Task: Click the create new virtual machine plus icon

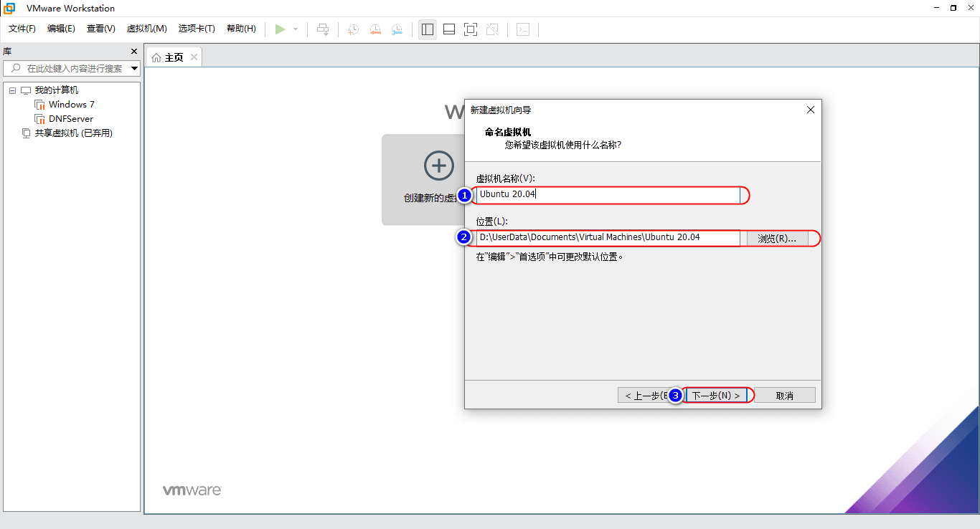Action: (439, 166)
